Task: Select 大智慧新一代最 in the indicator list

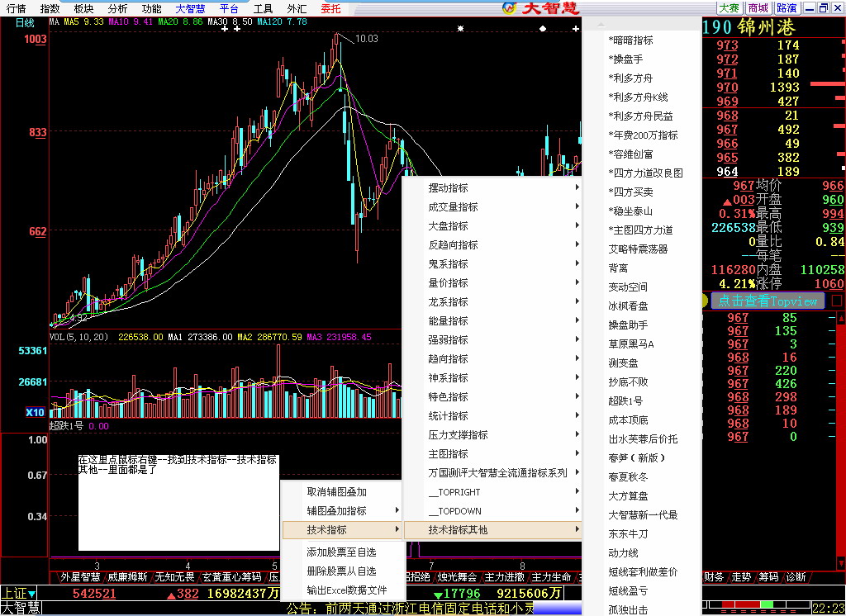Action: [x=643, y=515]
